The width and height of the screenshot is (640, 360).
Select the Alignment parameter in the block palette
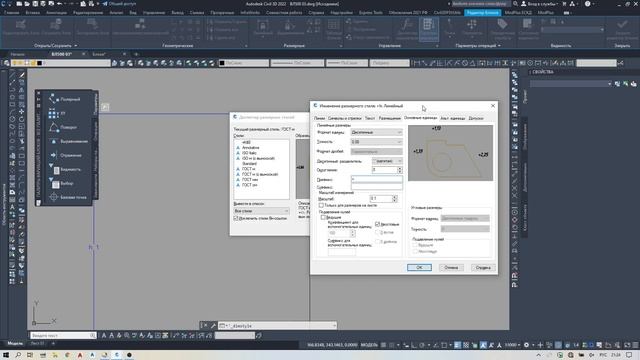tap(68, 141)
